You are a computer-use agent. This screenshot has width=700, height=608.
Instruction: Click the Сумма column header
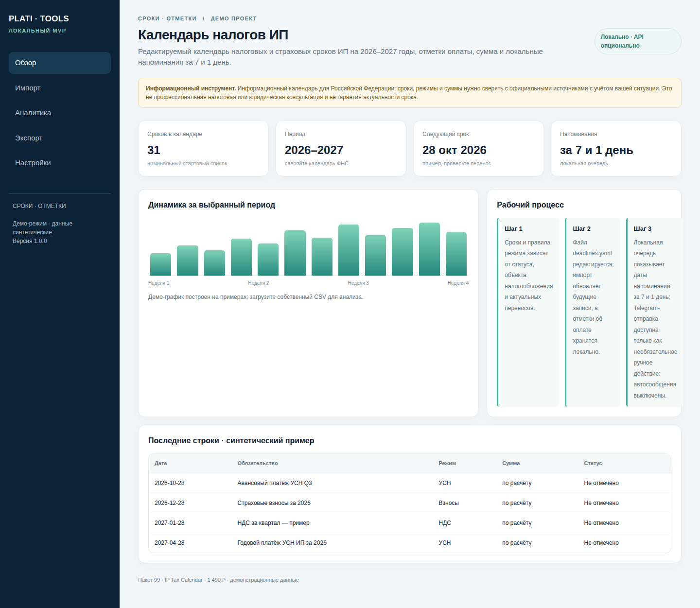(x=511, y=463)
